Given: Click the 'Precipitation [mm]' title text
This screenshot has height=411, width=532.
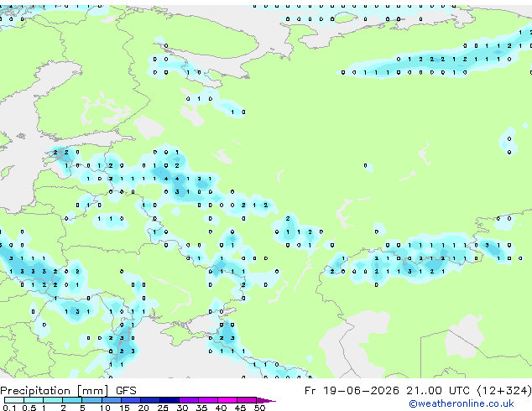Looking at the screenshot, I should pyautogui.click(x=55, y=391).
